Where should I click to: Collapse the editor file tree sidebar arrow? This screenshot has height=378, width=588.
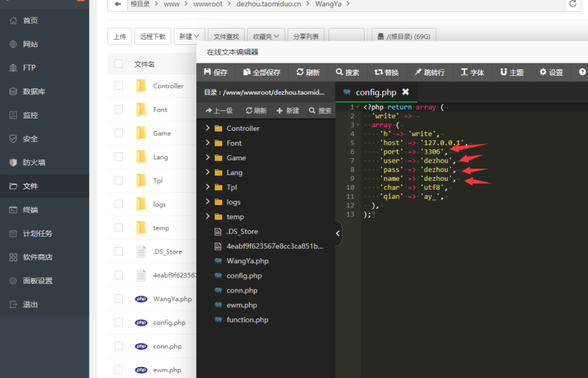(338, 233)
